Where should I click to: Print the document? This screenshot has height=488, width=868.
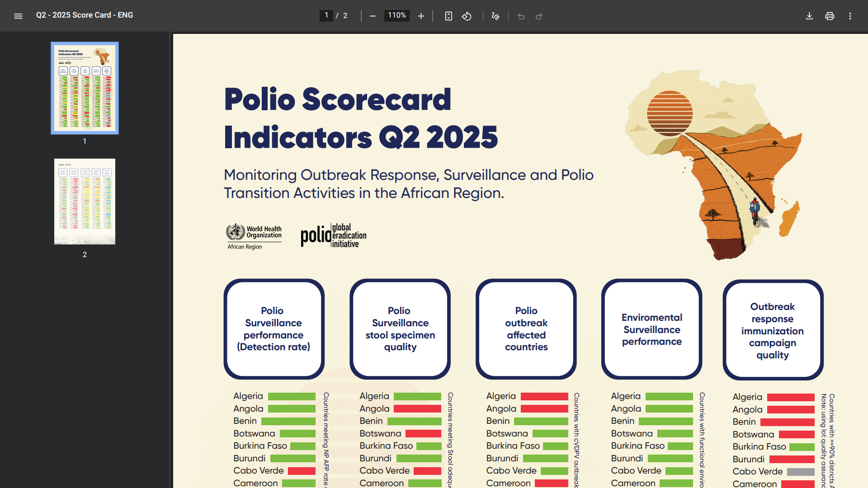point(830,16)
